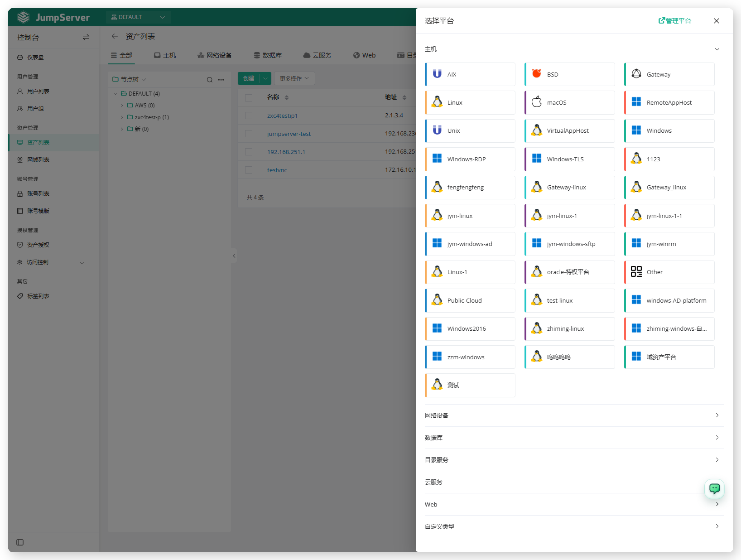Expand the 网络设备 section
Screen dimensions: 741x560
pyautogui.click(x=574, y=415)
